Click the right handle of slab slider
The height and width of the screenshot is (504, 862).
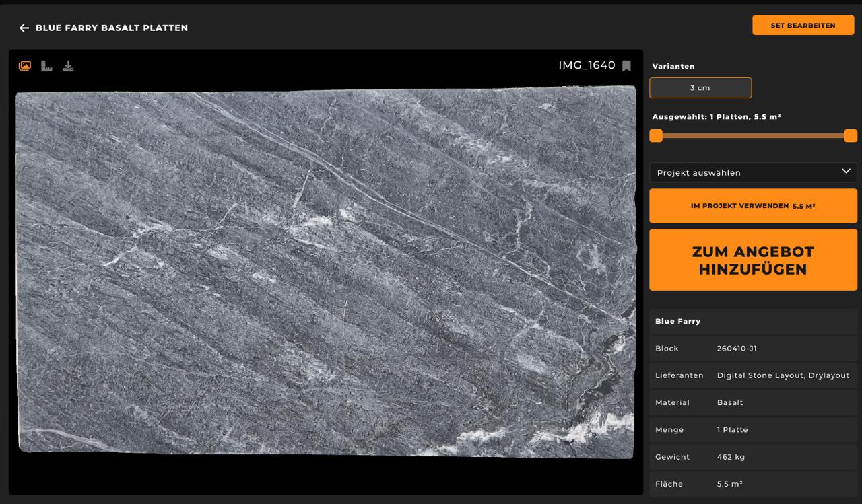click(x=851, y=135)
